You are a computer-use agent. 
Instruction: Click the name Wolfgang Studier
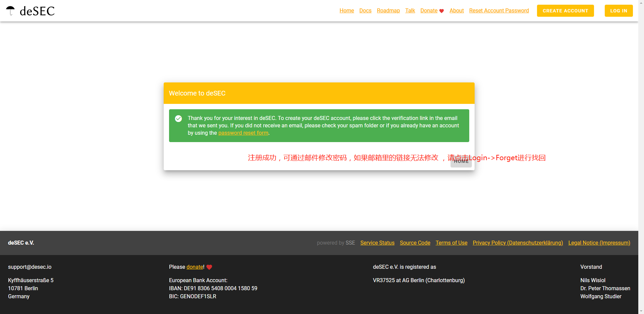click(x=601, y=297)
